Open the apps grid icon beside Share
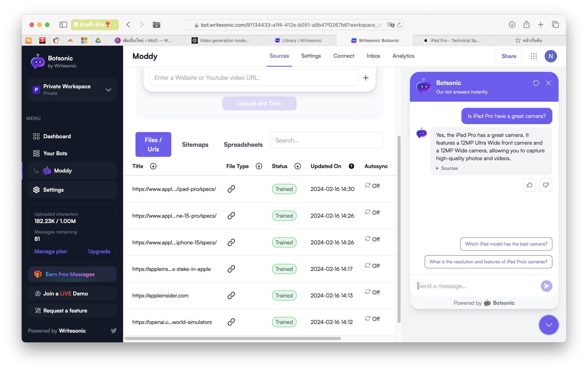Viewport: 588px width, 371px height. click(x=534, y=56)
